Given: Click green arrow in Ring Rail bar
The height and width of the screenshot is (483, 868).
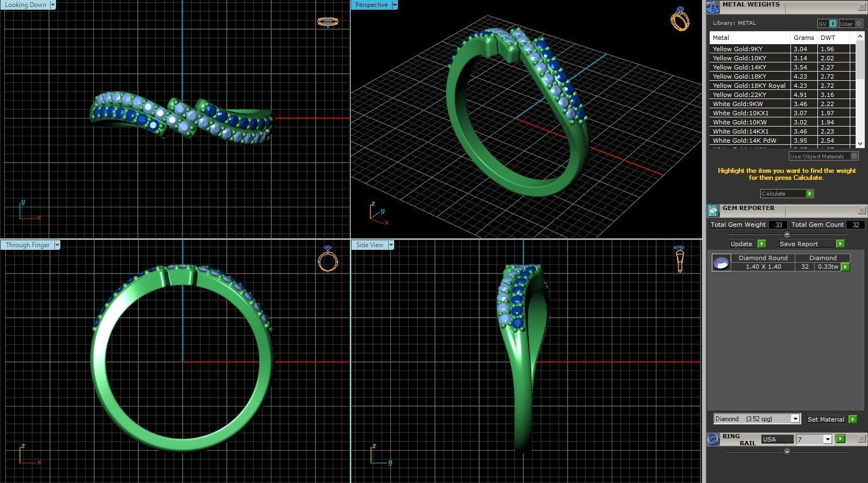Looking at the screenshot, I should pyautogui.click(x=841, y=439).
